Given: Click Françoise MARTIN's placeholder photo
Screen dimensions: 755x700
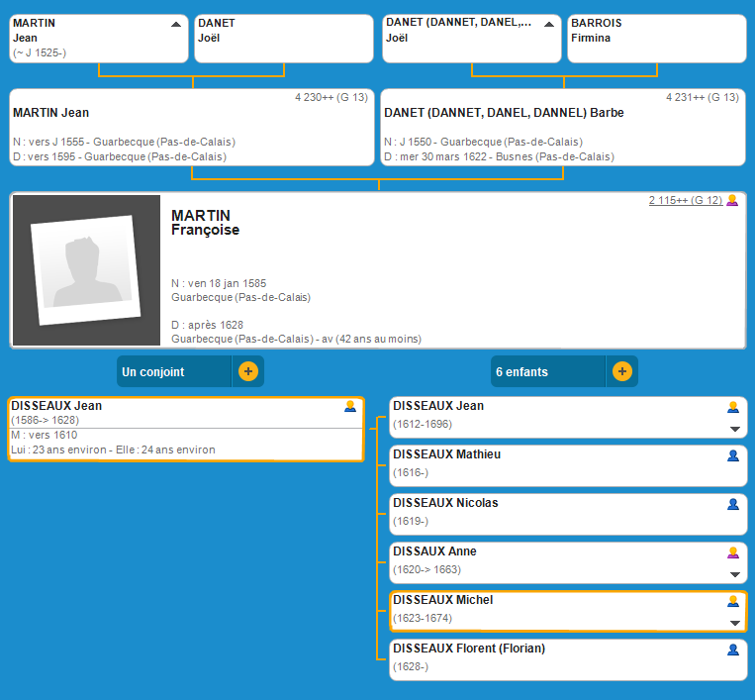Looking at the screenshot, I should point(85,270).
